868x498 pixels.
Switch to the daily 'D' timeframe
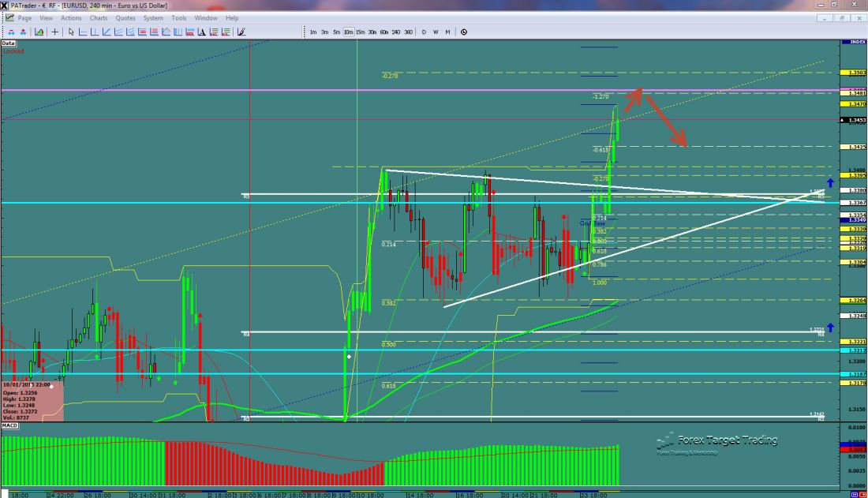pos(424,32)
